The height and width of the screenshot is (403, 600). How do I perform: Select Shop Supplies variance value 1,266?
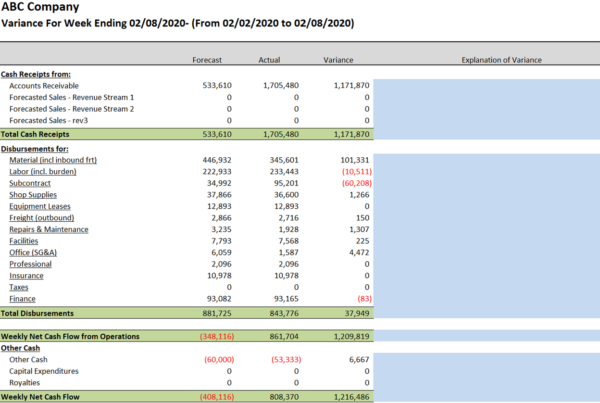click(359, 194)
